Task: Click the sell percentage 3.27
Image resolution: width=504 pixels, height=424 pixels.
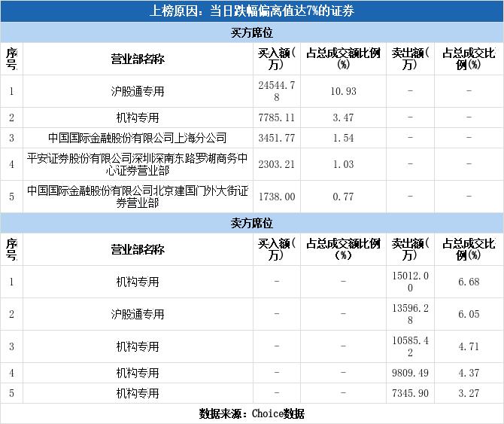Action: (x=469, y=393)
